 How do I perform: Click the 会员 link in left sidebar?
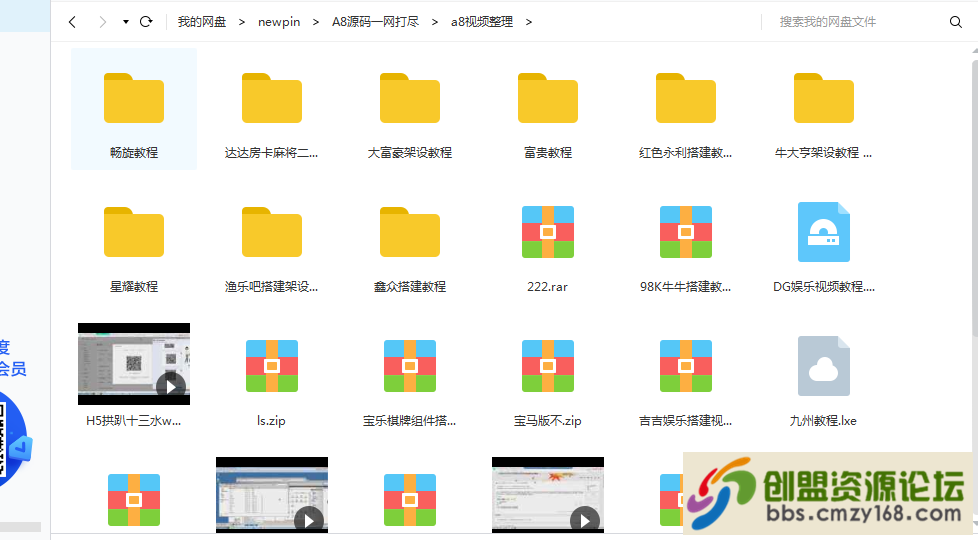[x=12, y=369]
